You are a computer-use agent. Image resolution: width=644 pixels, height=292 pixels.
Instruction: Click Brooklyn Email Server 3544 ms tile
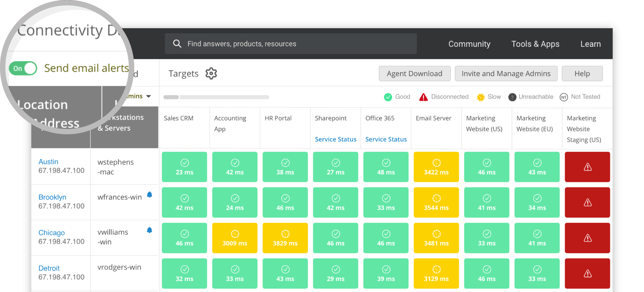[x=436, y=202]
